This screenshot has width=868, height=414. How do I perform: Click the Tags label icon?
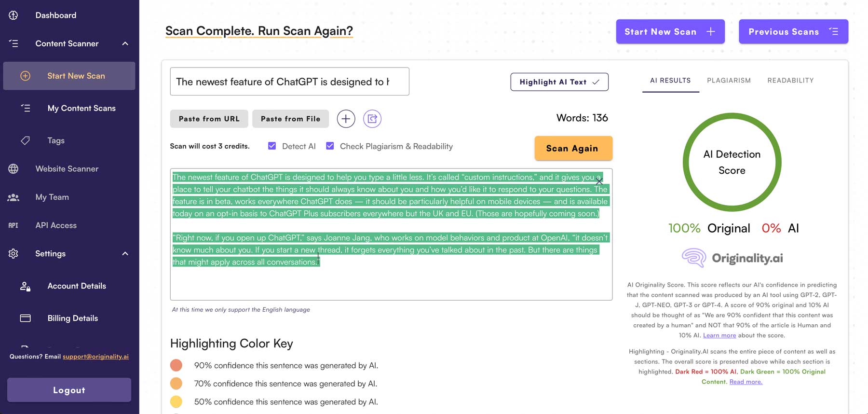click(26, 140)
